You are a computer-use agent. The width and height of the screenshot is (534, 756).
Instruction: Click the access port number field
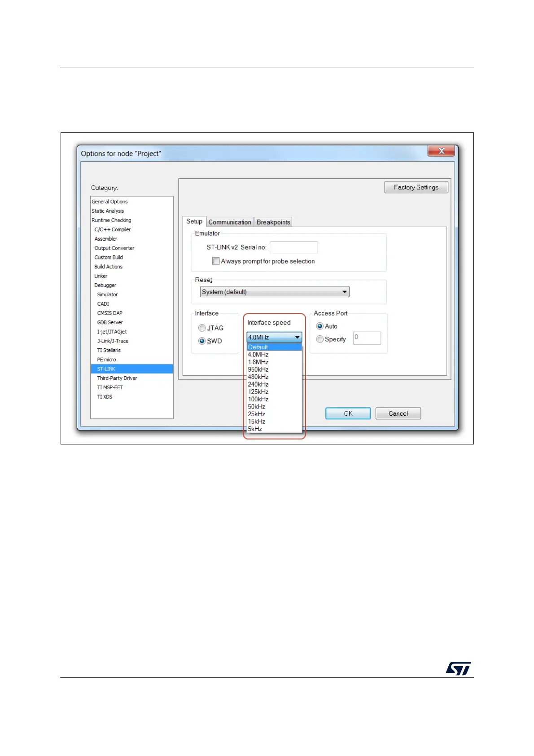(367, 338)
